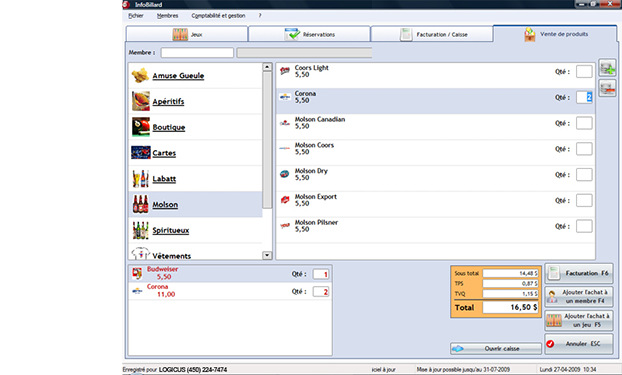The image size is (622, 375).
Task: Click the Molson Dry product logo
Action: pos(284,174)
